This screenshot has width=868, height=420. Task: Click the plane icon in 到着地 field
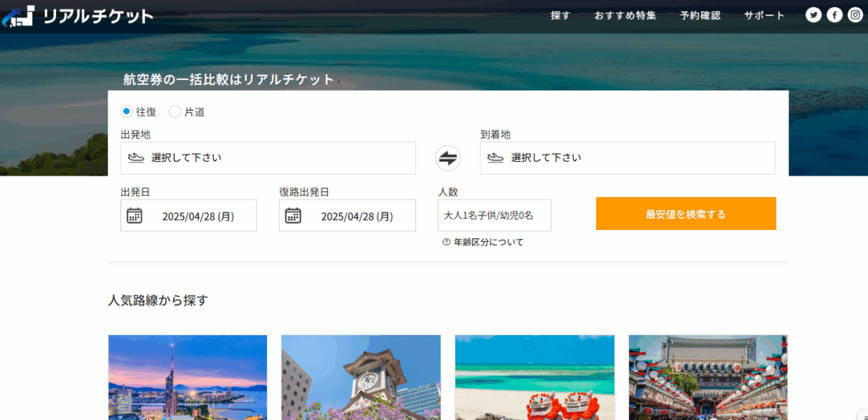click(495, 158)
